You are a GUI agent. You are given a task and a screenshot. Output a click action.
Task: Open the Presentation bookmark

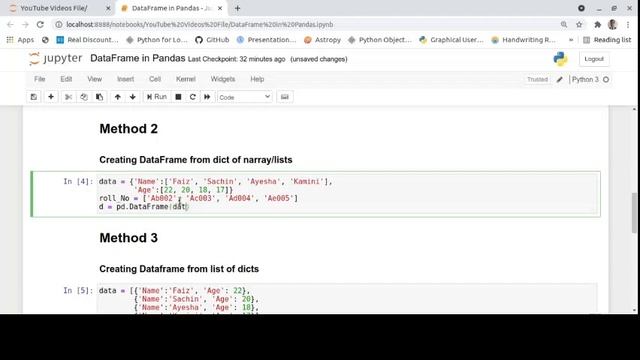[266, 40]
